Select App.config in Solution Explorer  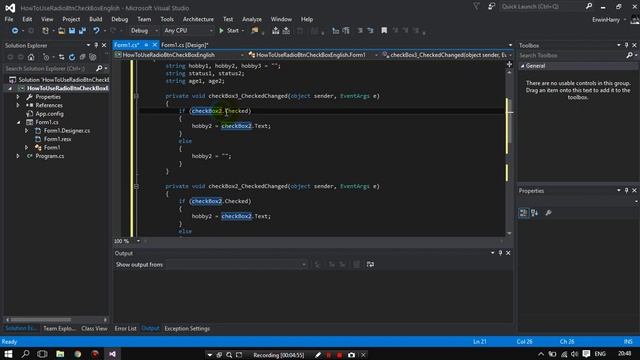(x=49, y=114)
